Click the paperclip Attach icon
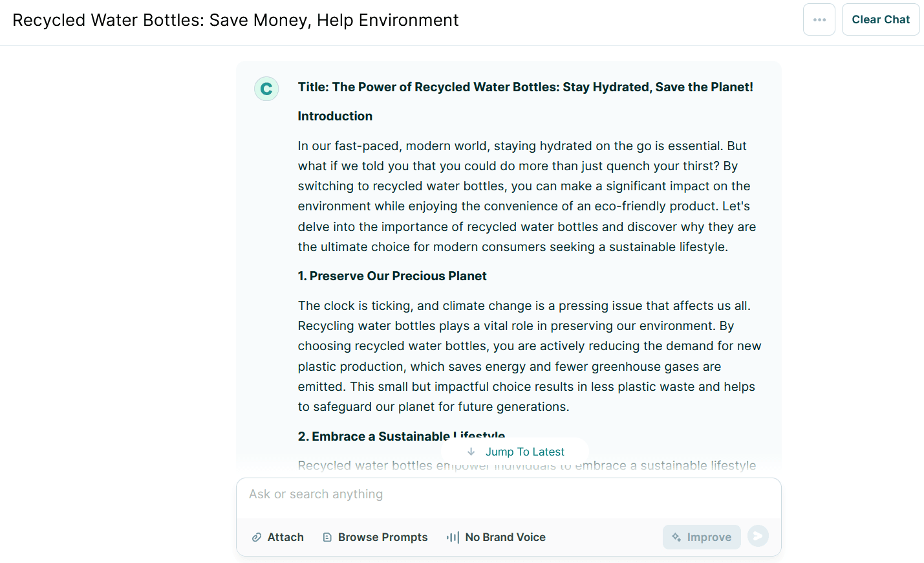 pyautogui.click(x=257, y=537)
